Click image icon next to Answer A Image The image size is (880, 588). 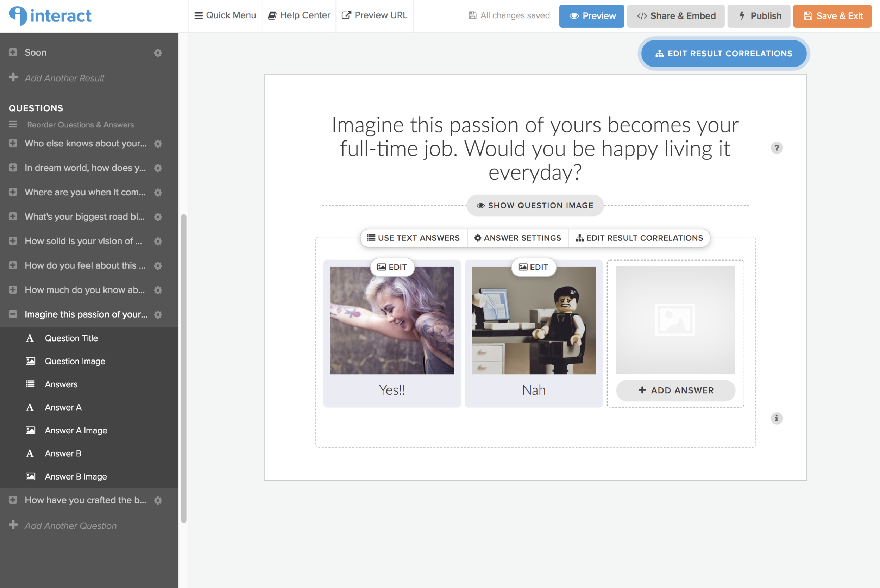(x=30, y=430)
